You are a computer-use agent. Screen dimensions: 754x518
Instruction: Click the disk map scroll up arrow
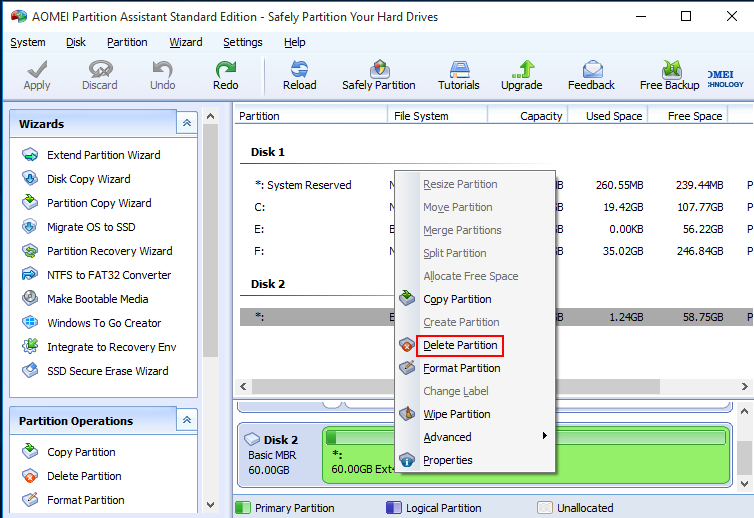(744, 411)
